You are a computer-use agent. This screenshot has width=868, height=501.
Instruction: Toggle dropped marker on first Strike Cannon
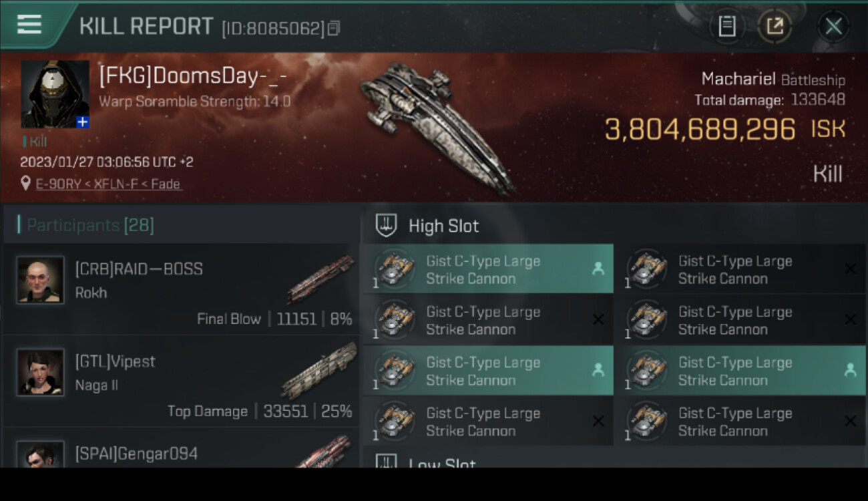598,269
